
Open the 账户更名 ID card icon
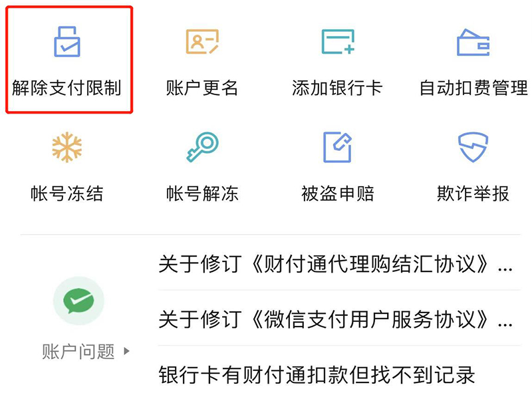[x=202, y=41]
